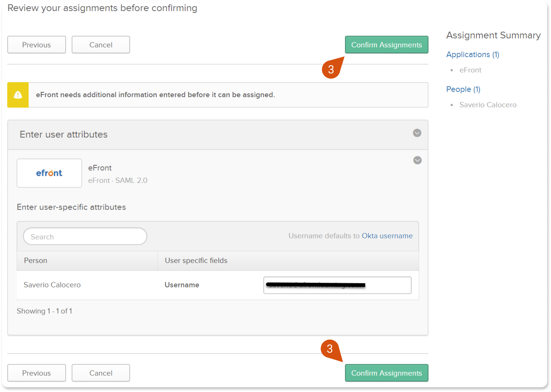Screen dimensions: 551x392
Task: Click the yellow warning alert icon
Action: point(18,95)
